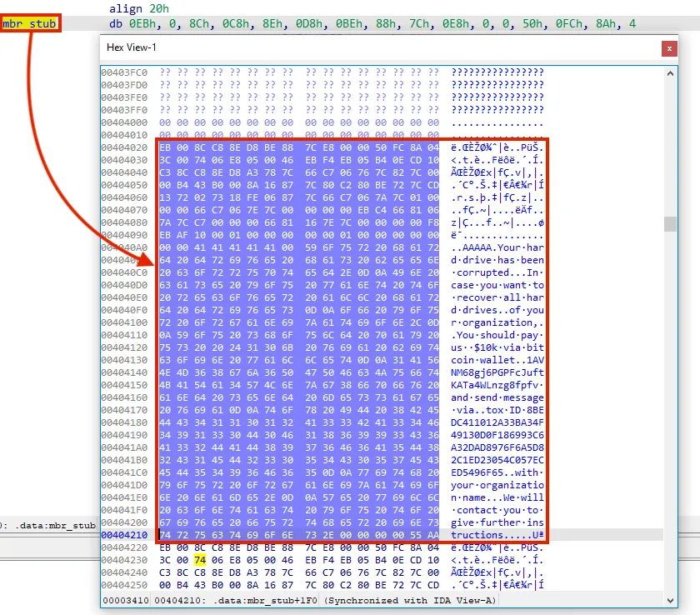The width and height of the screenshot is (700, 615).
Task: Select address 00404000 row
Action: pyautogui.click(x=124, y=122)
